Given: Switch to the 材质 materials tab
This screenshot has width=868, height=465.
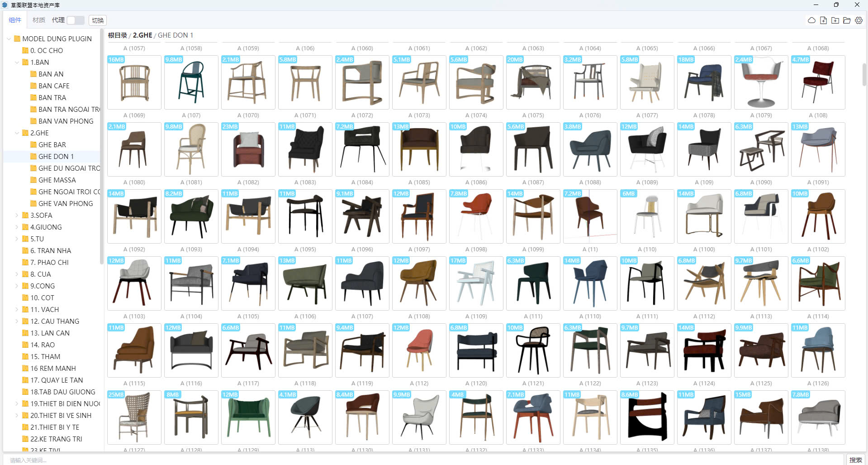Looking at the screenshot, I should point(39,20).
